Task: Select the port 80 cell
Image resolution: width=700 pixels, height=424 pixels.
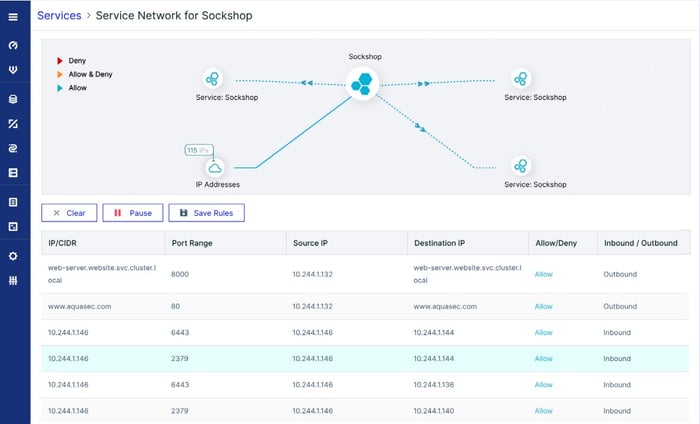Action: tap(175, 306)
